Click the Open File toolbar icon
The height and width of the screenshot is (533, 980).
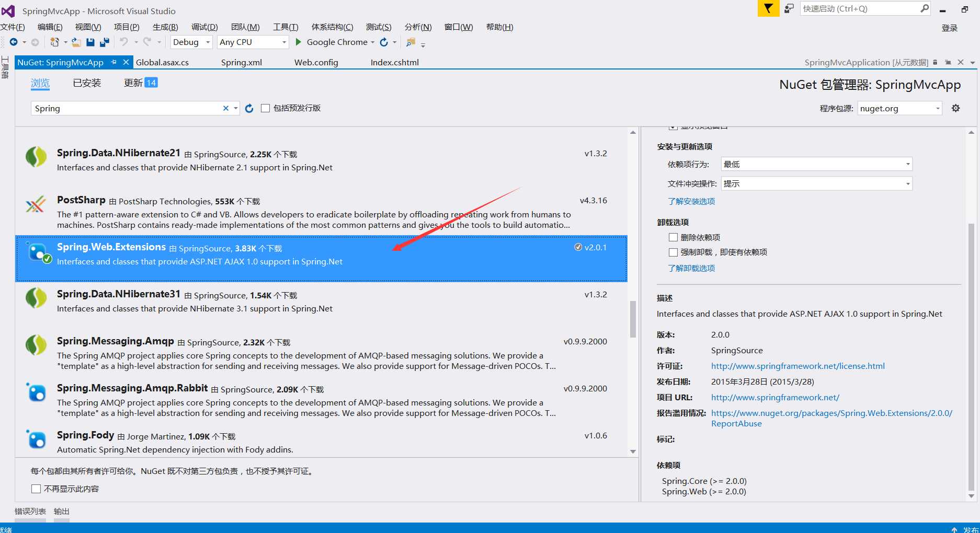(x=76, y=42)
